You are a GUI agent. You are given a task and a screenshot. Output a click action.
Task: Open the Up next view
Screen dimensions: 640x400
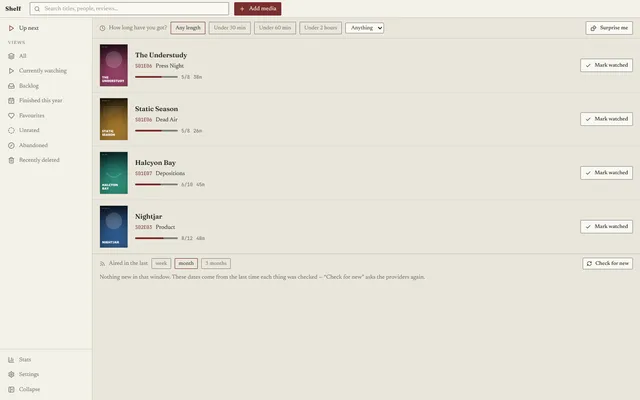tap(46, 28)
